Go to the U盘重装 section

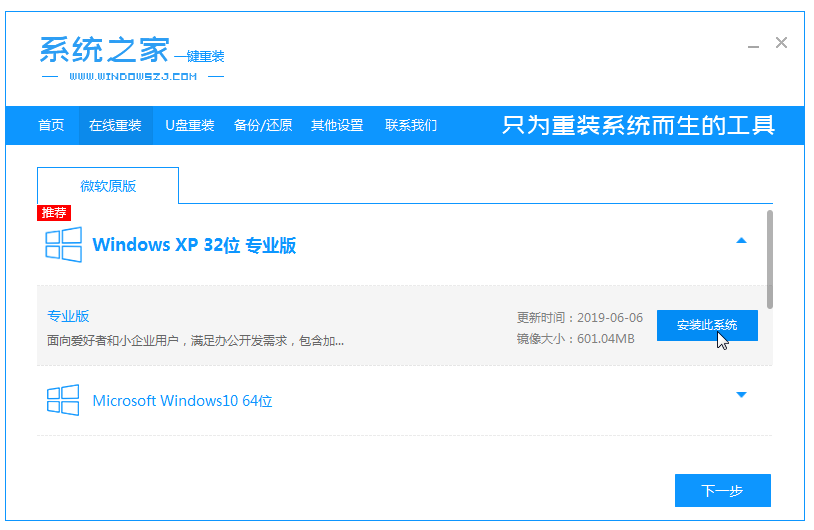(x=189, y=125)
